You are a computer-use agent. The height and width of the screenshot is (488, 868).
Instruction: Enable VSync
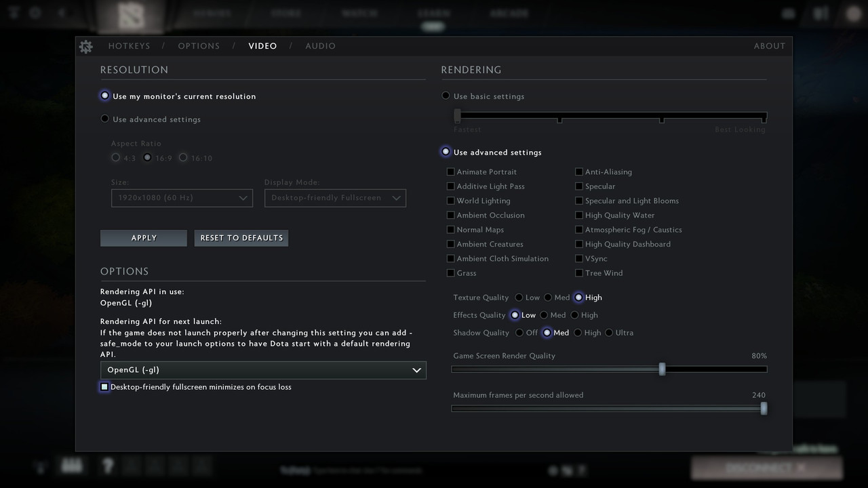click(x=591, y=259)
